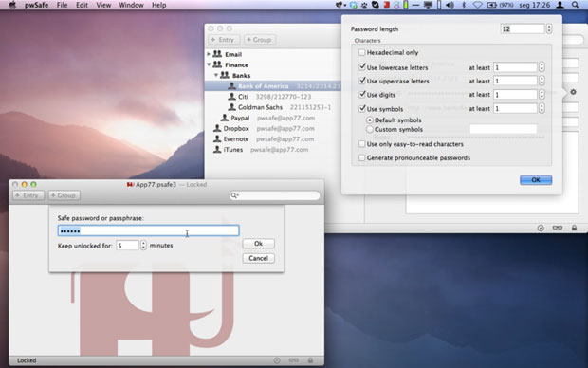Enable Generate pronounceable passwords

point(362,158)
